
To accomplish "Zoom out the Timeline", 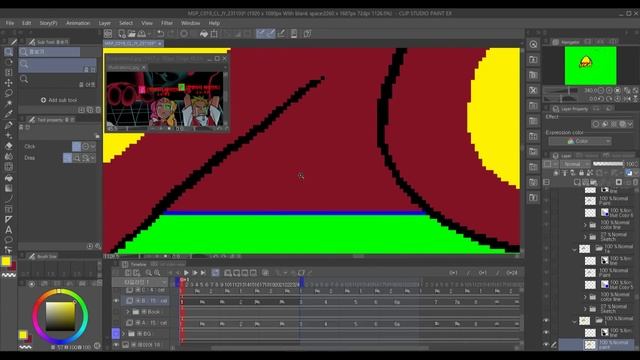I will coord(149,273).
